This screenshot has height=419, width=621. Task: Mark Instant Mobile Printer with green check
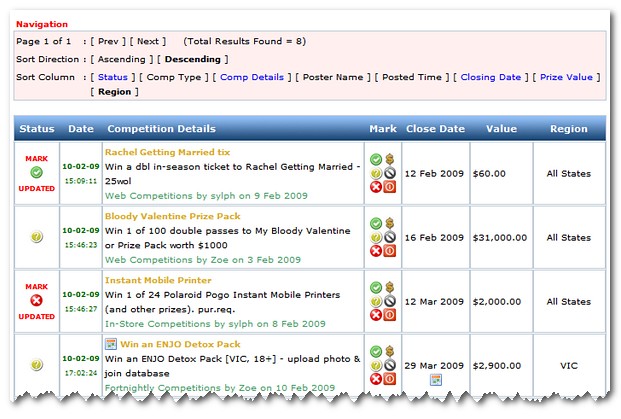[x=376, y=288]
